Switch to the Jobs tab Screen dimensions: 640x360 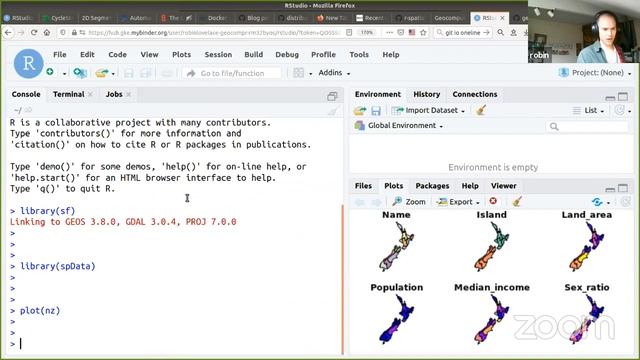click(x=114, y=94)
